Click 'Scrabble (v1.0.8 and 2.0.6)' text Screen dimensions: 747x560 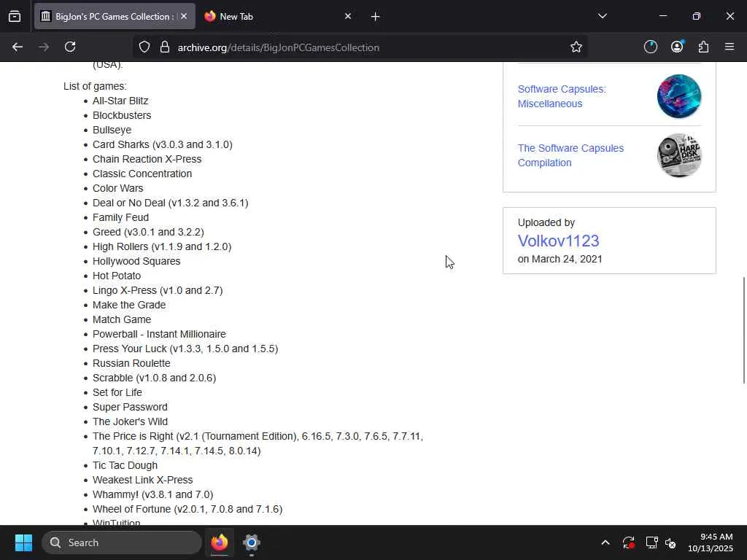[155, 378]
